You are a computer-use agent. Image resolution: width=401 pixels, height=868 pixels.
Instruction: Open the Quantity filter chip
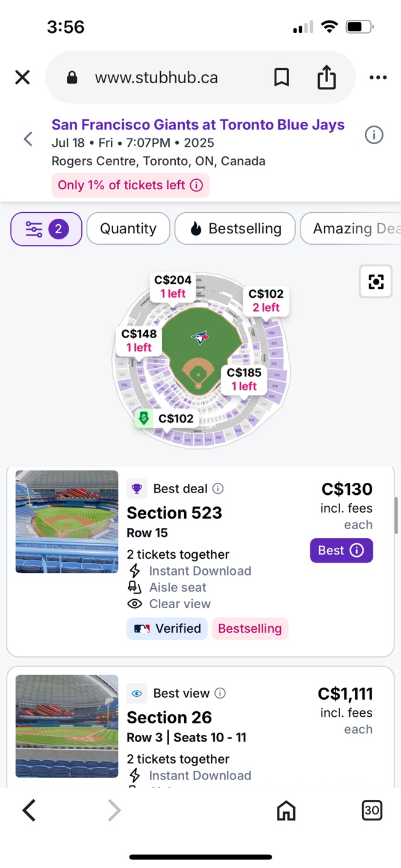coord(128,229)
